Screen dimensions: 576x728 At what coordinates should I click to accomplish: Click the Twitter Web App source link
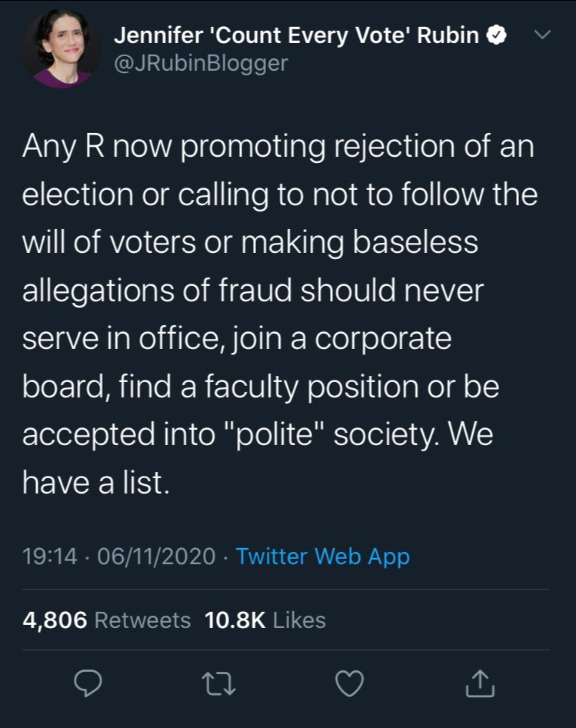(x=322, y=556)
